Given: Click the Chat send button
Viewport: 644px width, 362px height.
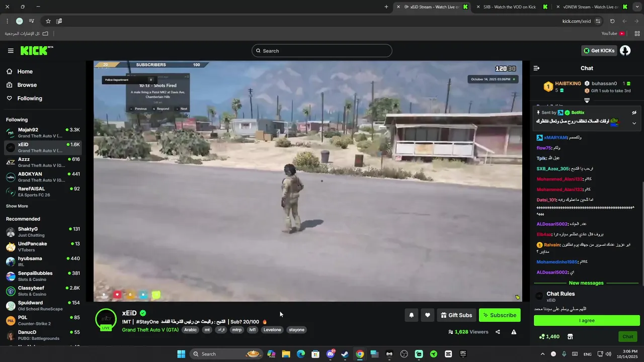Looking at the screenshot, I should coord(628,336).
